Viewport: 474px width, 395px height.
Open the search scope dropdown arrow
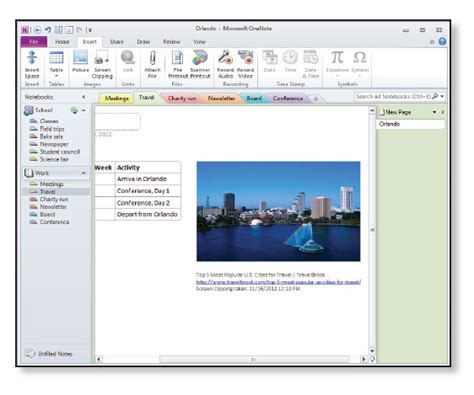coord(442,96)
